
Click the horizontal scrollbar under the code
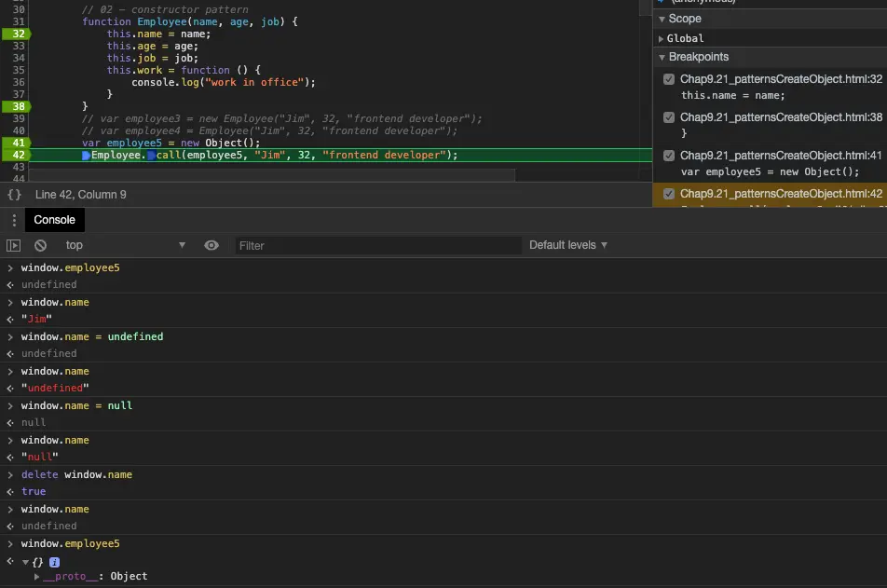(x=271, y=175)
